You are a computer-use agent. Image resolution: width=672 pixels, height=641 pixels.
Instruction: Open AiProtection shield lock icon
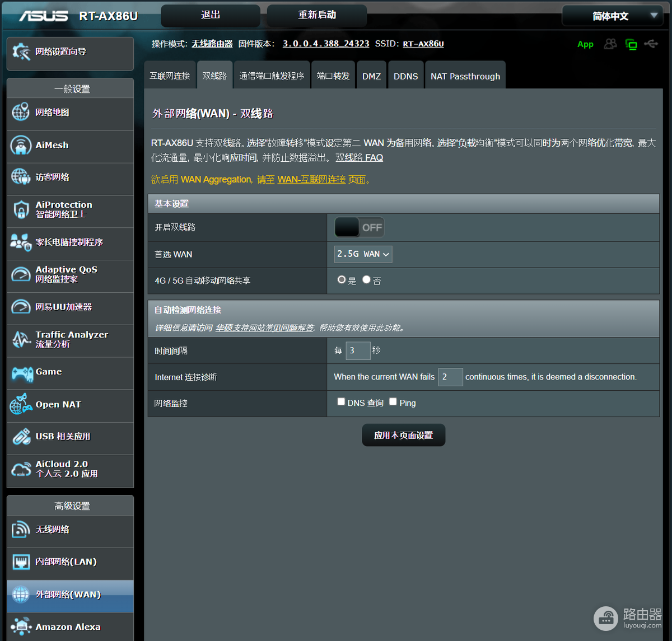[x=21, y=209]
